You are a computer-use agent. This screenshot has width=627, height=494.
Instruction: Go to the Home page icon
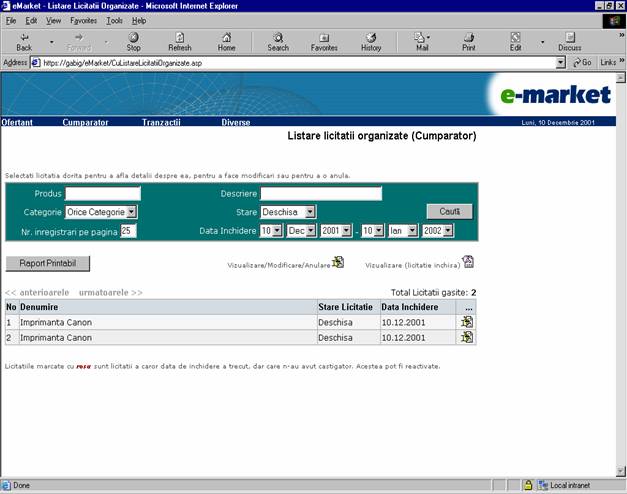[x=226, y=38]
